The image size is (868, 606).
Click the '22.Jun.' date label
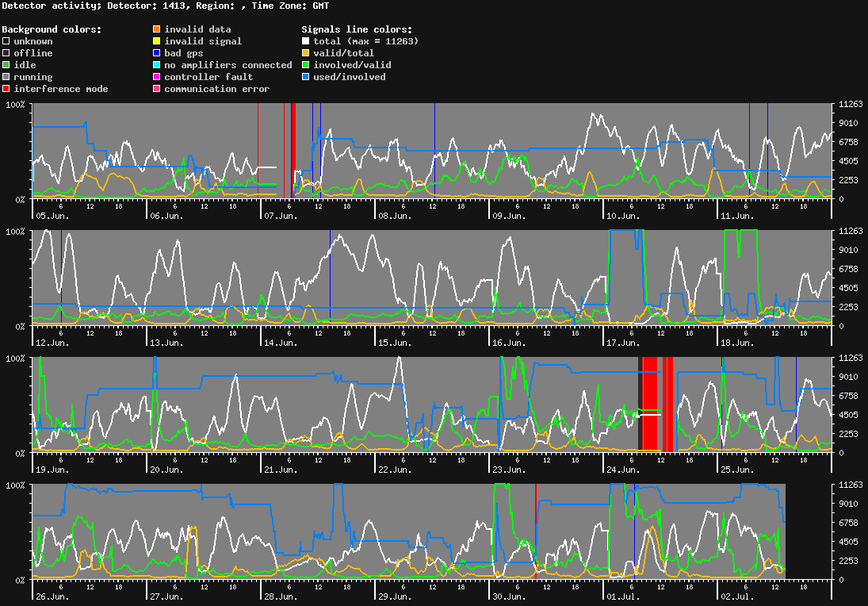coord(396,470)
